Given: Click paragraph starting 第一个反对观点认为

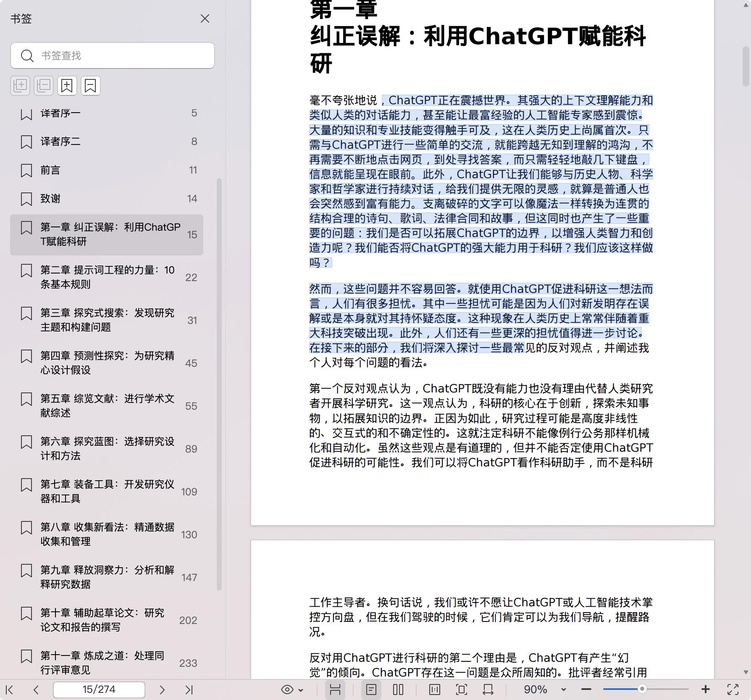Looking at the screenshot, I should [481, 426].
